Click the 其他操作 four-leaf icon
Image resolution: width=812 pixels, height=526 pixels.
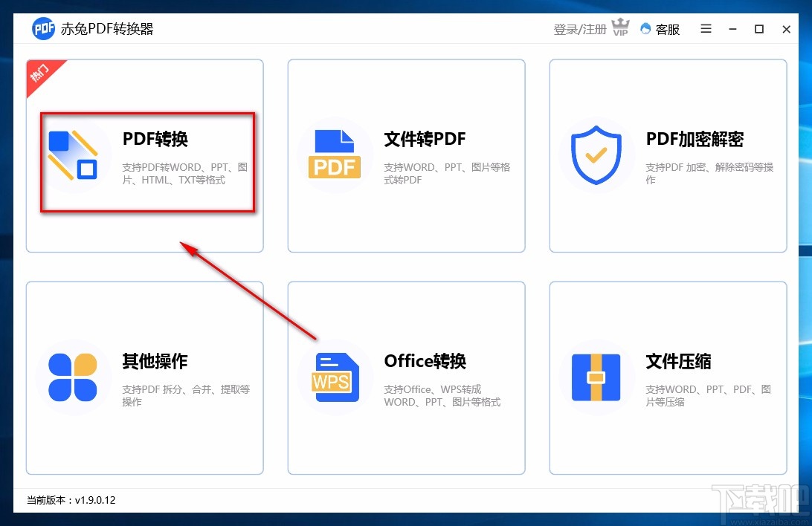click(x=74, y=379)
